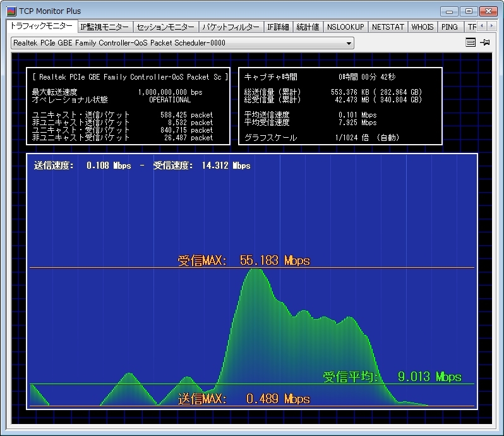Click the 受信MAX 55.183 Mbps label
This screenshot has width=504, height=436.
(x=244, y=260)
